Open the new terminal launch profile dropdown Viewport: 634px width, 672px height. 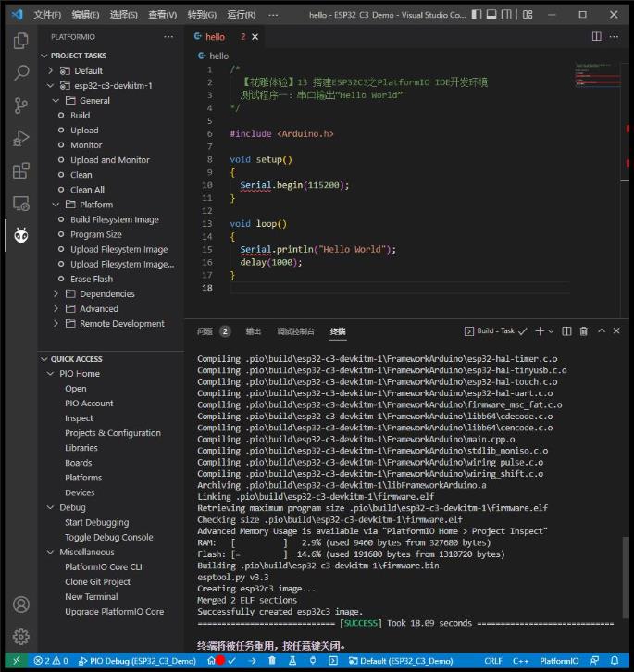click(x=552, y=330)
